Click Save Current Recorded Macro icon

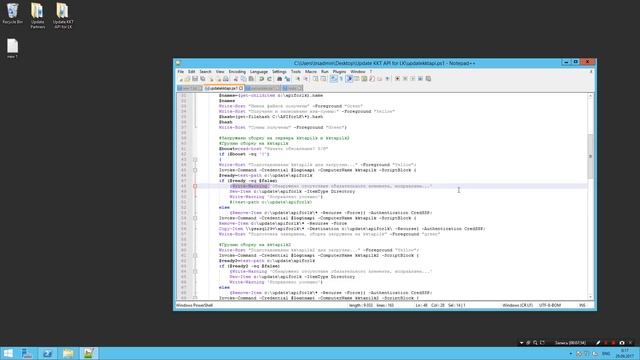pyautogui.click(x=428, y=79)
